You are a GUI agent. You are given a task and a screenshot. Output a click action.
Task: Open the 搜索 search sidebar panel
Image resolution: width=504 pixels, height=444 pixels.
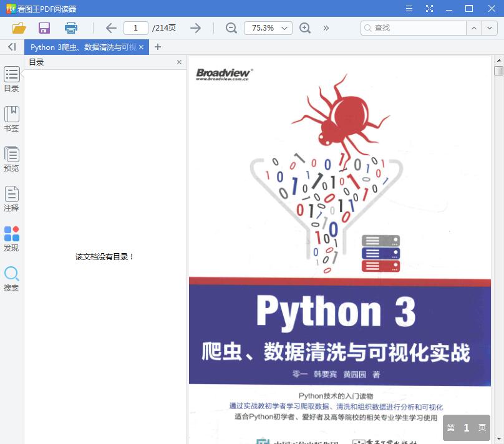click(x=12, y=279)
